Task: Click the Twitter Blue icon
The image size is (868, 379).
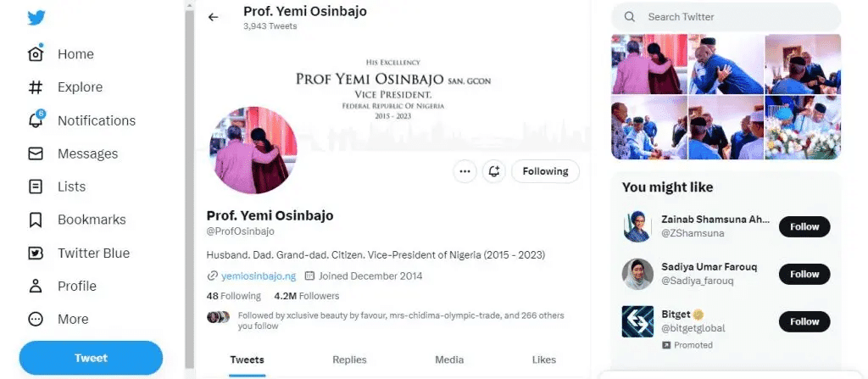Action: click(x=36, y=253)
